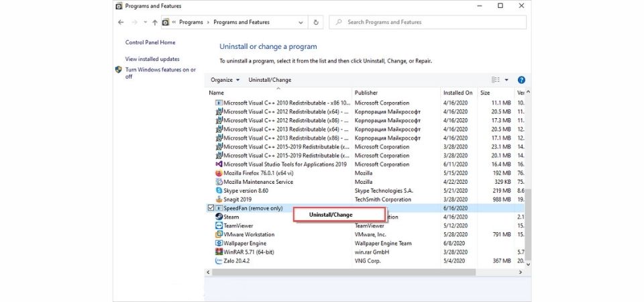This screenshot has height=302, width=644.
Task: Click the Zalo 20.4.2 icon
Action: click(219, 260)
